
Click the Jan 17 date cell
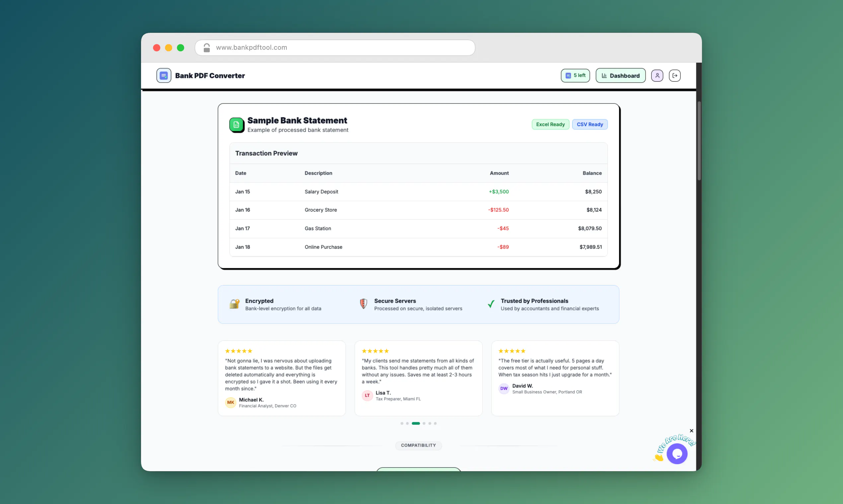[x=242, y=228]
